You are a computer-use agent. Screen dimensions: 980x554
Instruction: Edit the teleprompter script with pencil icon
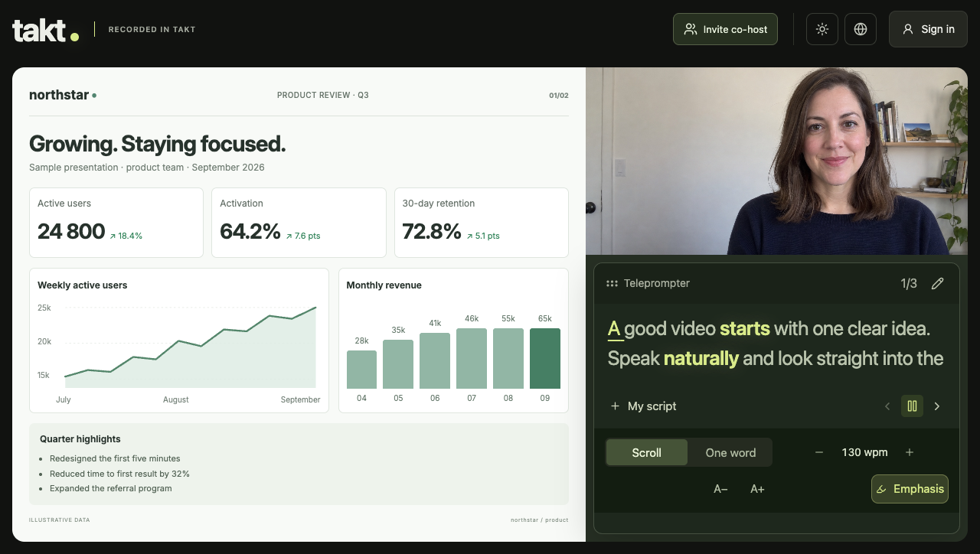click(x=937, y=284)
